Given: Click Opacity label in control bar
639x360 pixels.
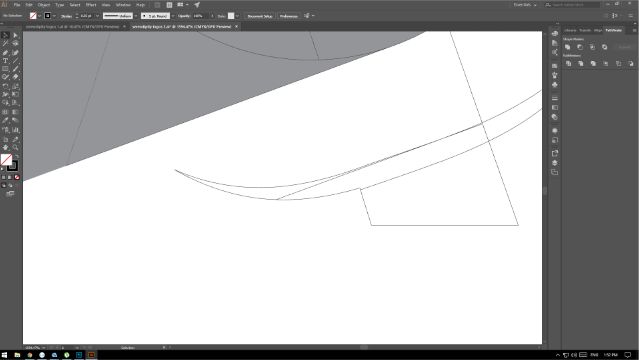Looking at the screenshot, I should tap(184, 16).
